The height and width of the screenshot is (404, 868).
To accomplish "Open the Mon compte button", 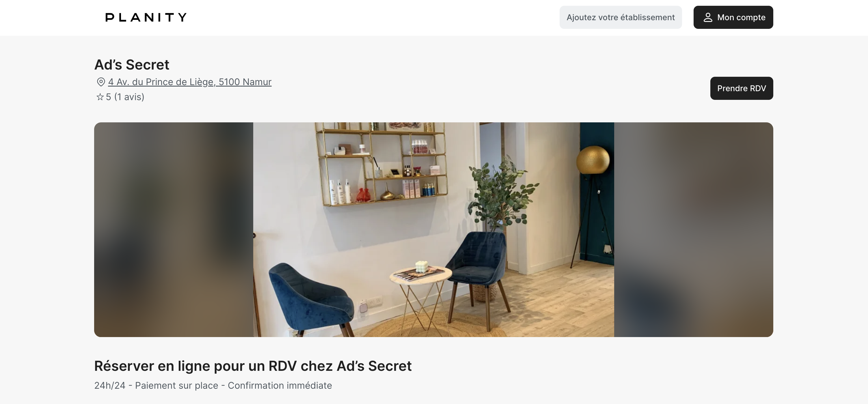I will [x=733, y=17].
